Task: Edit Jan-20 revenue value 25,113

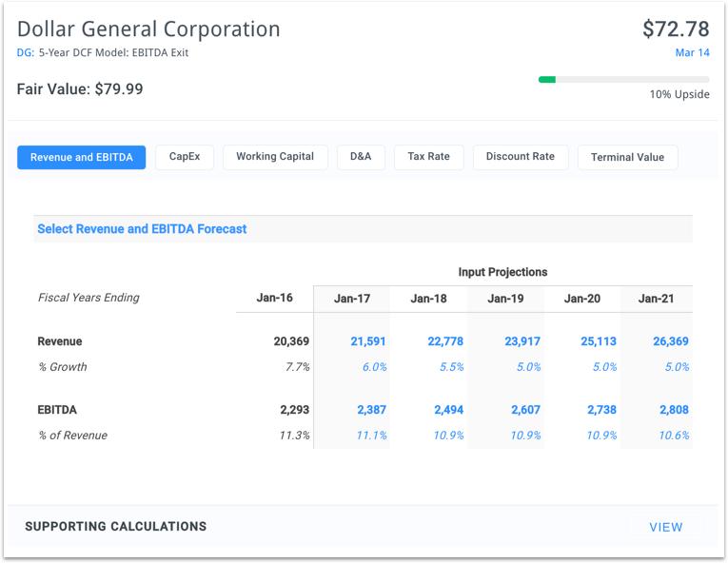Action: pyautogui.click(x=598, y=341)
